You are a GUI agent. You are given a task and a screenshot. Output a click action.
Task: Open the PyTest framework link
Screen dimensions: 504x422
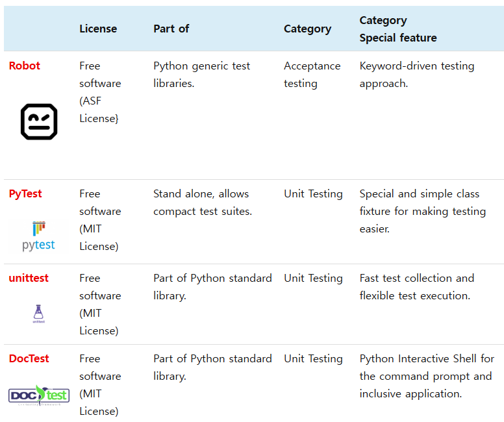click(25, 193)
